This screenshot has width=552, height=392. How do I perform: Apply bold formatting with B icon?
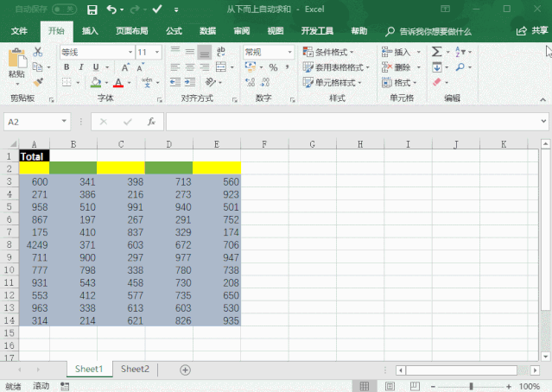click(66, 67)
